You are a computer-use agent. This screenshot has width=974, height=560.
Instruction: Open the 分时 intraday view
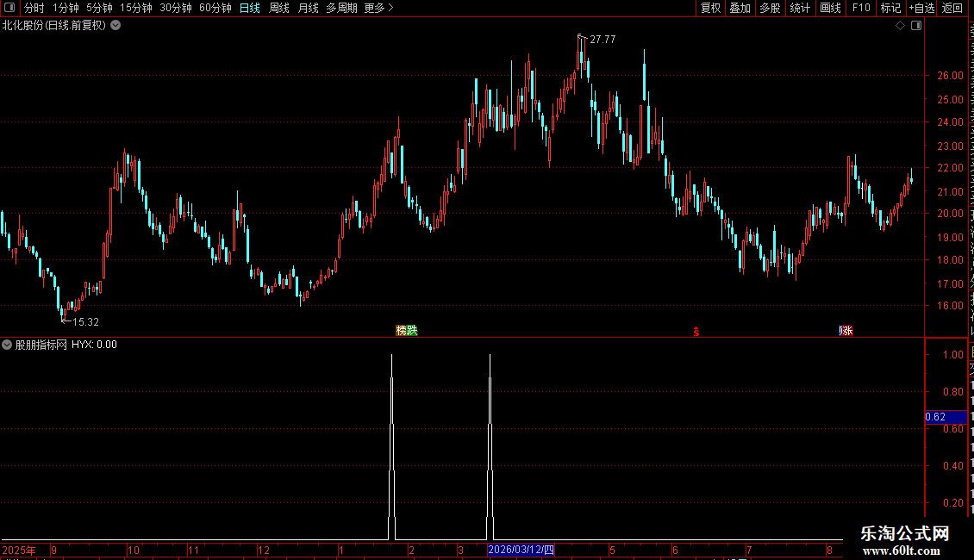click(x=34, y=8)
